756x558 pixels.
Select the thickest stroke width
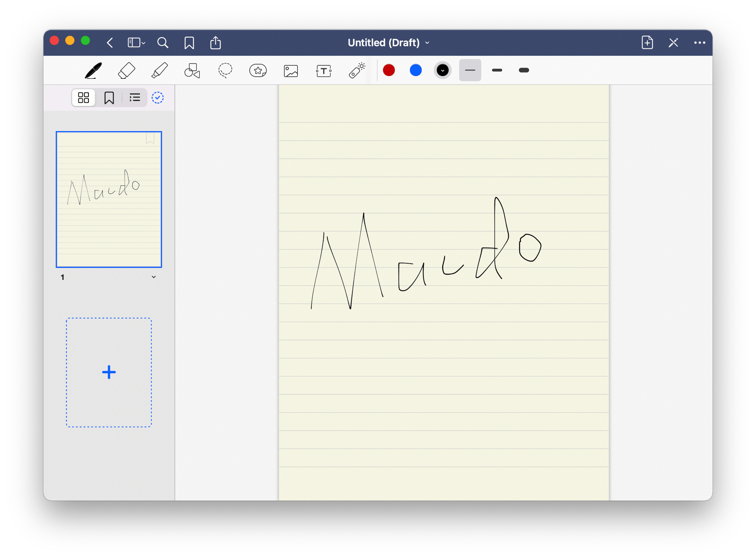pyautogui.click(x=524, y=70)
